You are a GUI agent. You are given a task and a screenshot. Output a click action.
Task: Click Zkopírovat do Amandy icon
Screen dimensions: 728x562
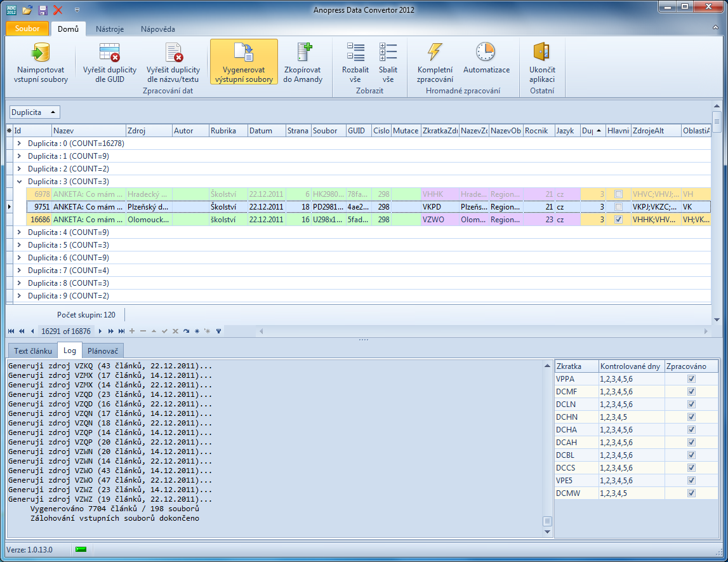tap(303, 52)
